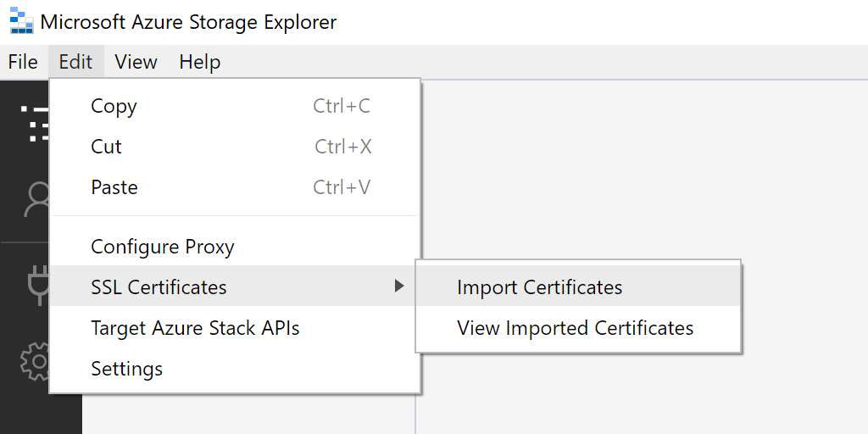Click the gear icon in the sidebar

tap(36, 362)
